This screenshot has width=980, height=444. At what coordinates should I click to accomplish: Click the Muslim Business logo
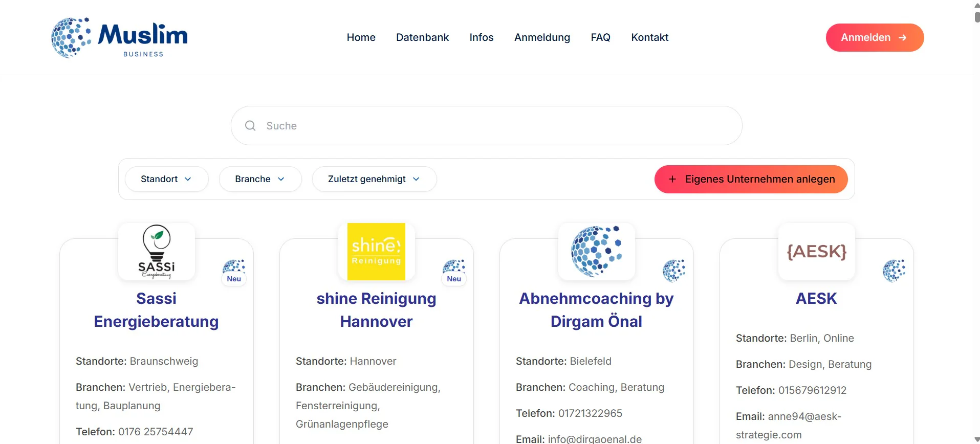[x=119, y=38]
